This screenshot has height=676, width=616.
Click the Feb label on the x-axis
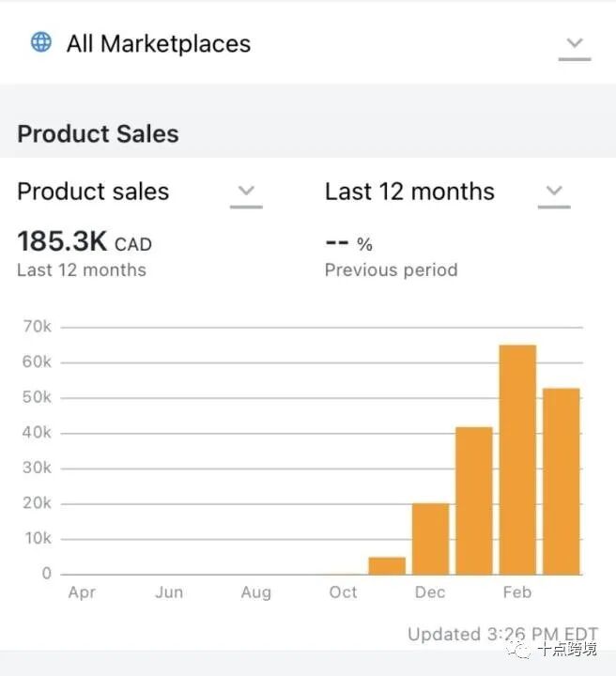517,591
